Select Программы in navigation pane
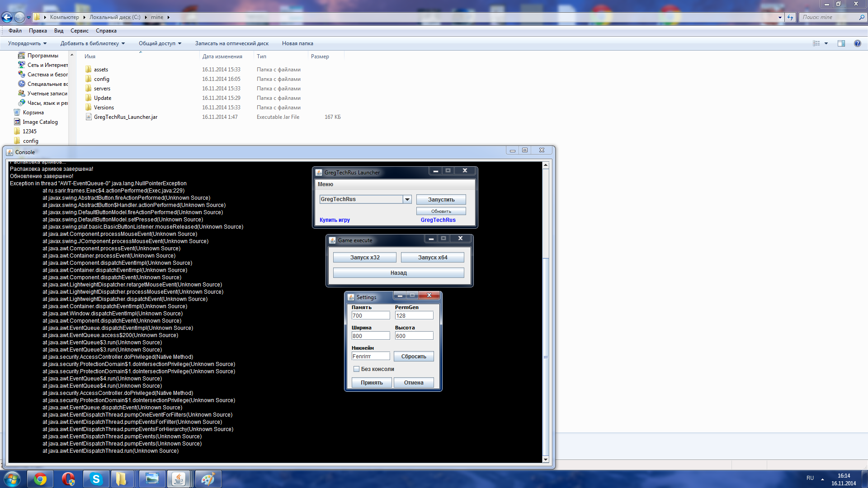The image size is (868, 488). click(x=42, y=56)
